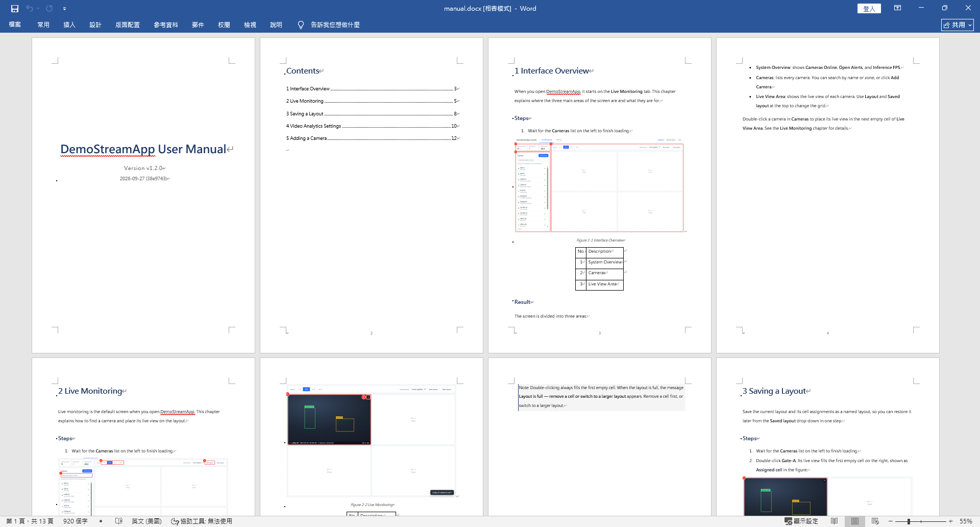The image size is (980, 527).
Task: Click the 4 Video Analytics Settings contents entry
Action: tap(372, 126)
